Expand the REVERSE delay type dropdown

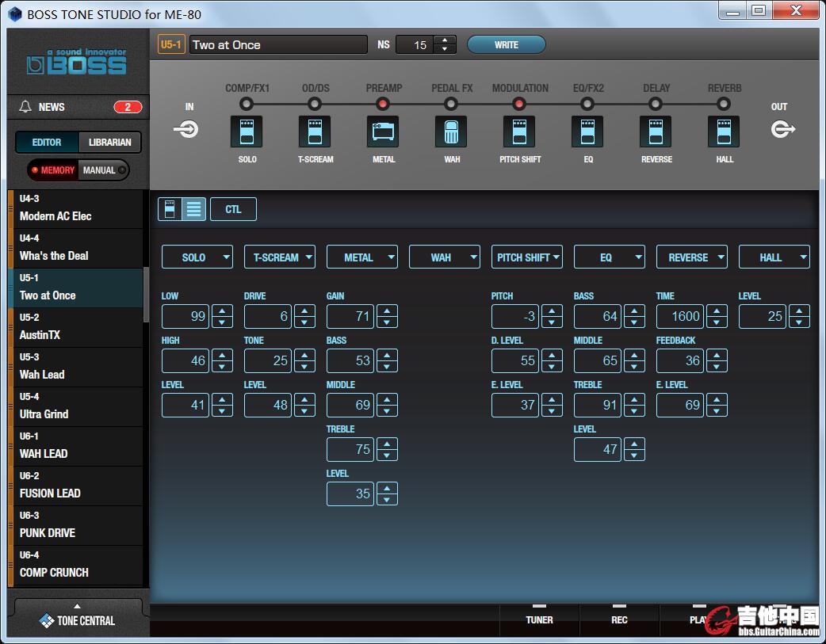tap(691, 257)
